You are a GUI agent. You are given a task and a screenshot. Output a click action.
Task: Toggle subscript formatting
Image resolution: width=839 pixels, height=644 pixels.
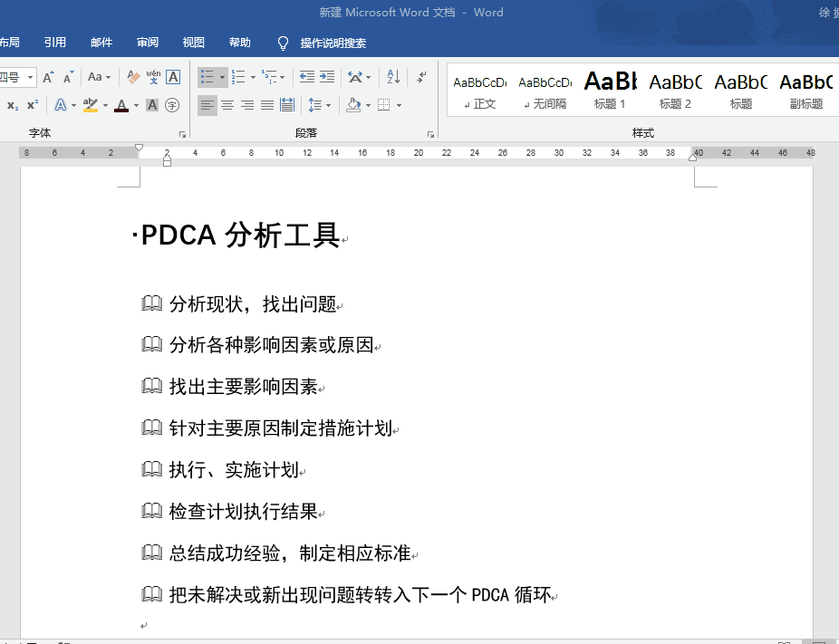tap(13, 105)
